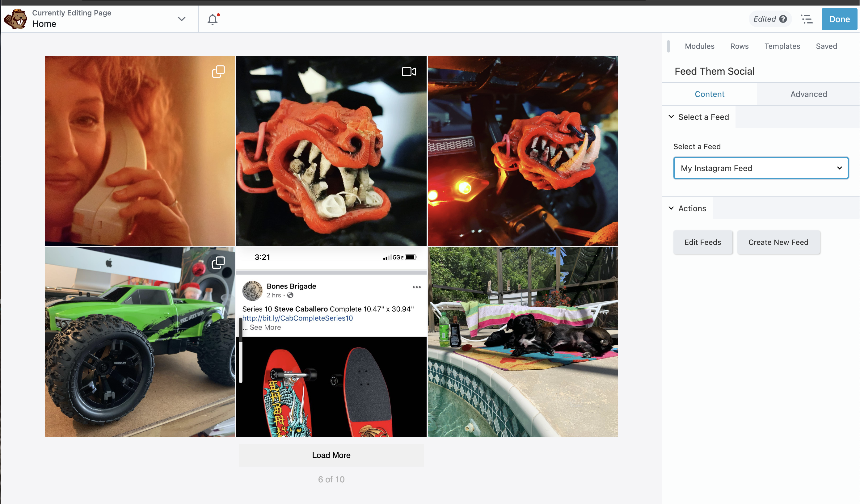860x504 pixels.
Task: Click the video camera icon on monster photo
Action: (409, 71)
